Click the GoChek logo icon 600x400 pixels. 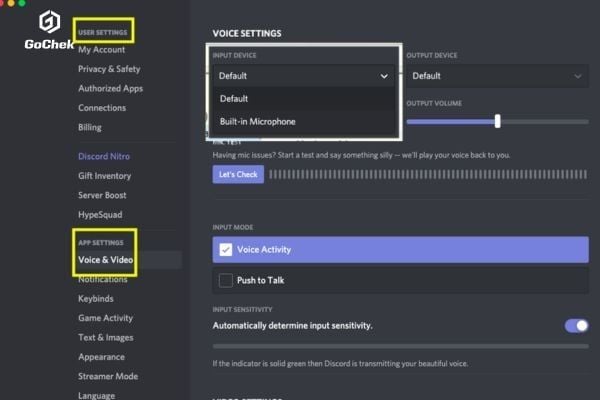click(x=48, y=23)
